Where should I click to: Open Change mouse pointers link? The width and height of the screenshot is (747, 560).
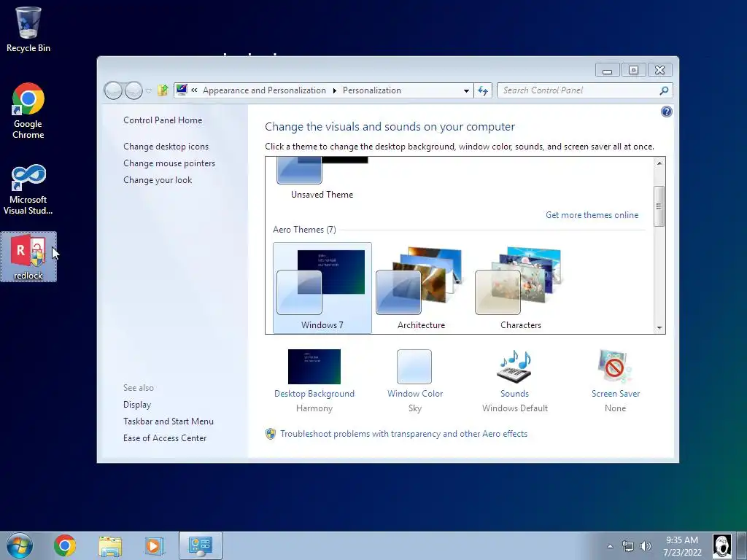169,163
